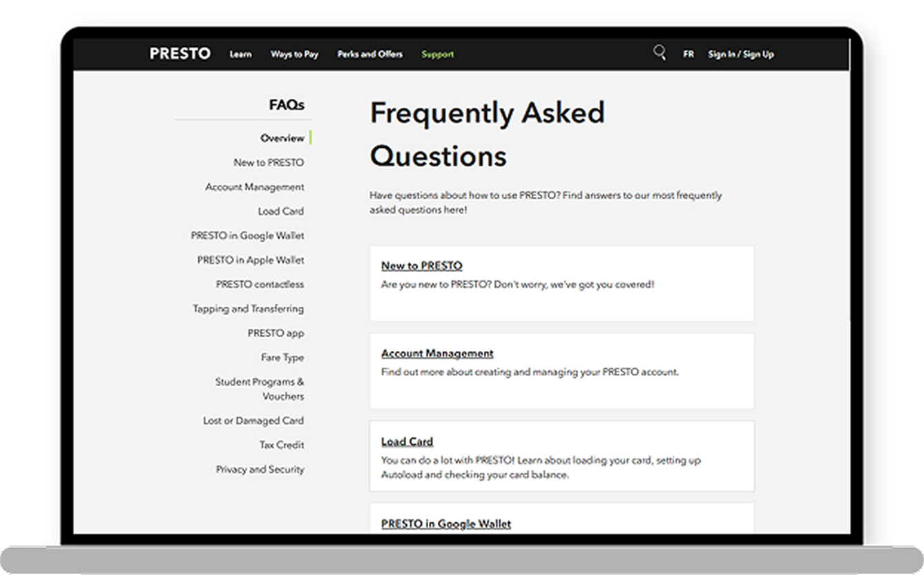Click 'You can do a lot with PRESTO!' text

(x=541, y=468)
